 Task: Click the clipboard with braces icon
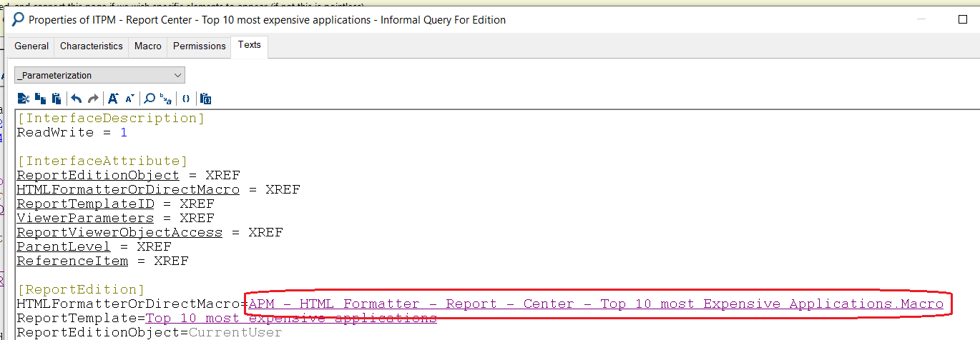click(206, 99)
